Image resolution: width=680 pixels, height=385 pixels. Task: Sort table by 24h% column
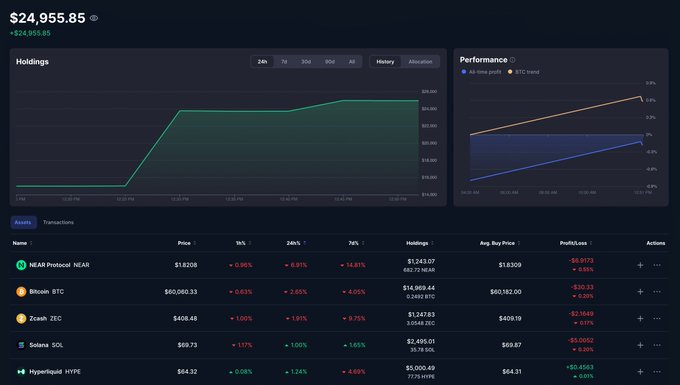pyautogui.click(x=296, y=243)
